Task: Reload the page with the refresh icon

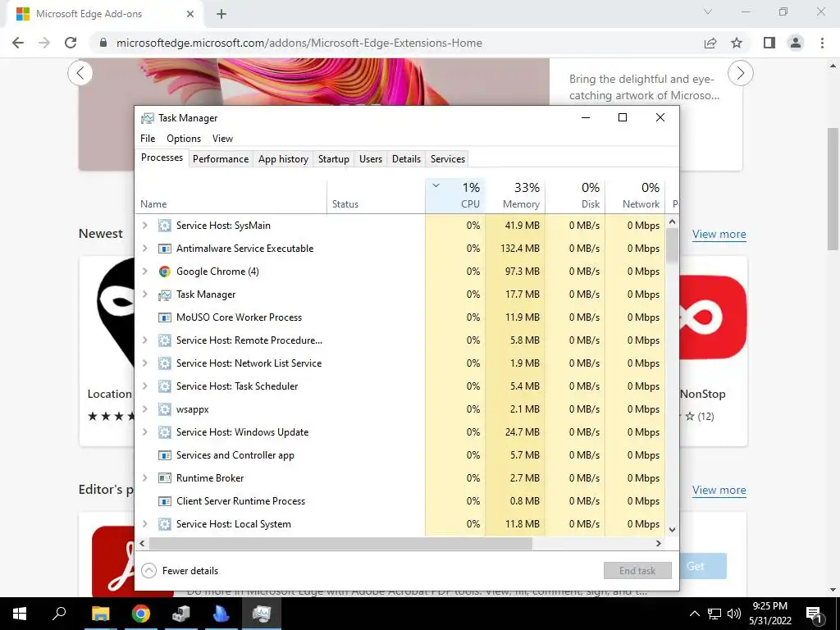Action: 71,43
